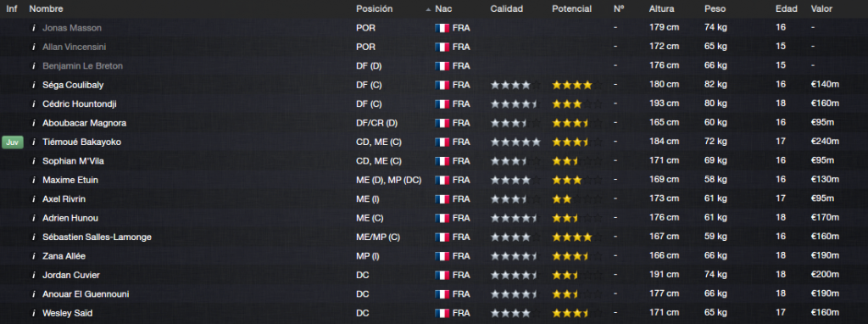This screenshot has width=868, height=324.
Task: Toggle sort arrow beside Posición header
Action: 428,10
